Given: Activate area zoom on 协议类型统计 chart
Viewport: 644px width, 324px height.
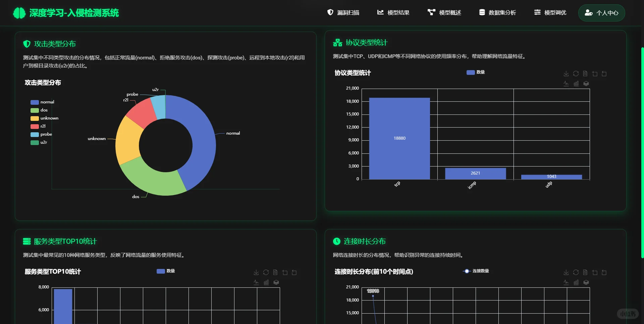Looking at the screenshot, I should click(595, 74).
